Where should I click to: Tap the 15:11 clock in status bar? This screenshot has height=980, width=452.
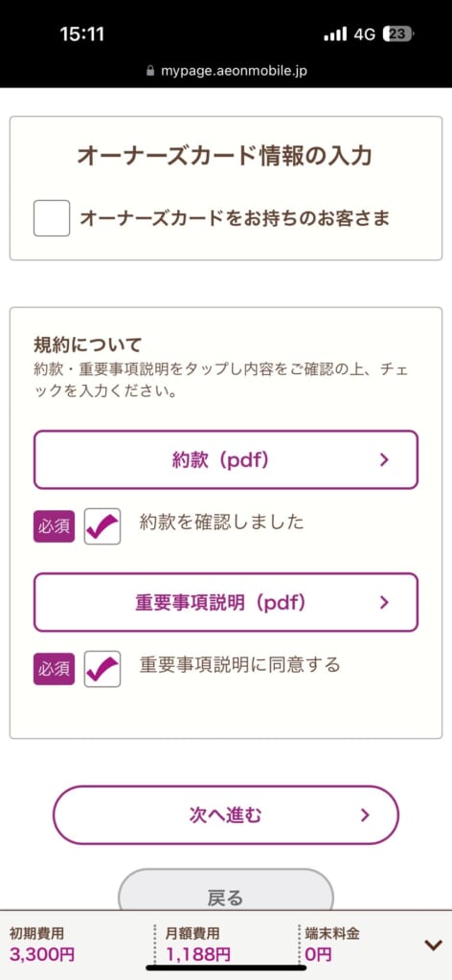click(82, 33)
